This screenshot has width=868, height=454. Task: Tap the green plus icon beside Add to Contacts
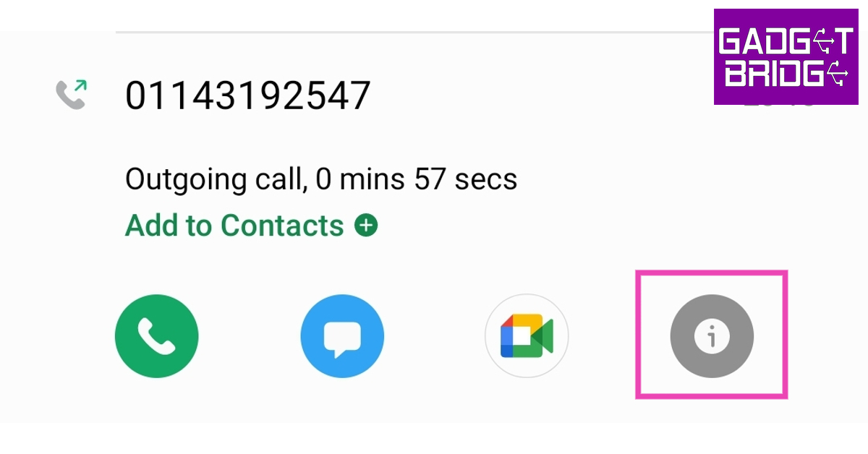click(366, 226)
